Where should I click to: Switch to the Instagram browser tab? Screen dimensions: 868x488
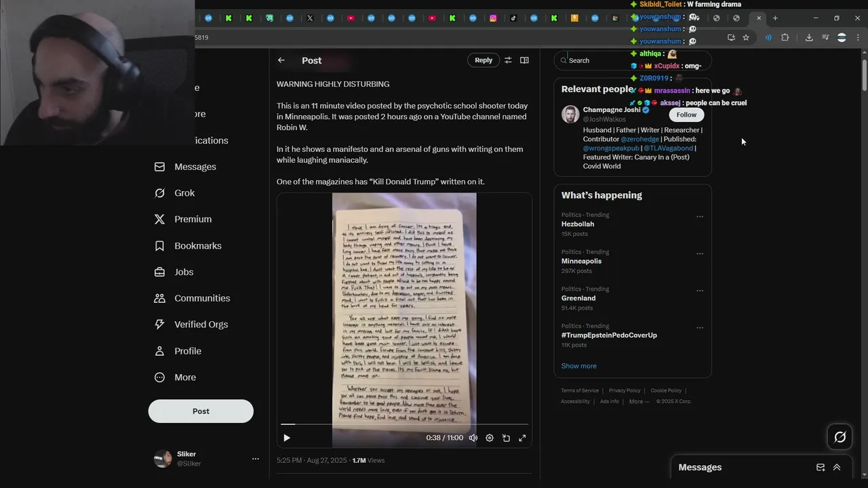pyautogui.click(x=493, y=18)
